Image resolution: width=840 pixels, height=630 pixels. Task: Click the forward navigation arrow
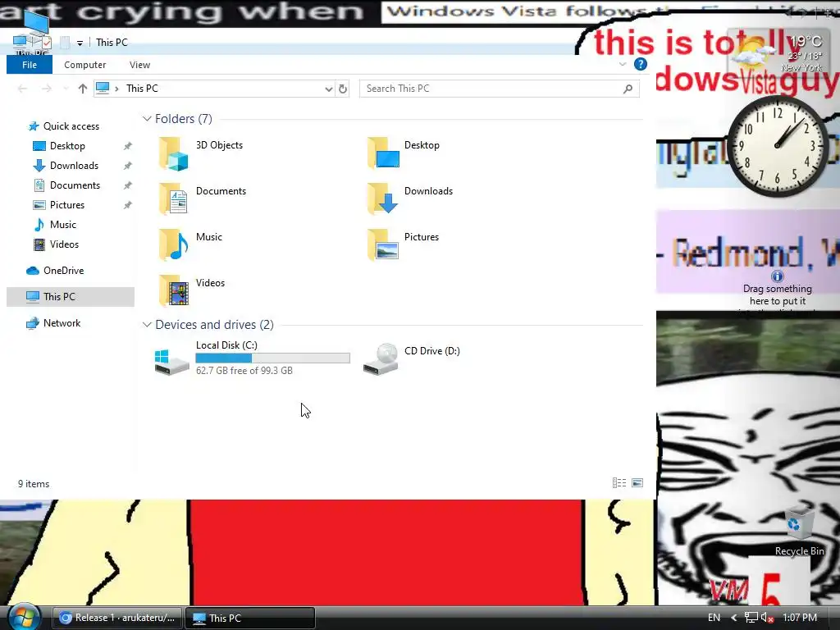(x=47, y=89)
